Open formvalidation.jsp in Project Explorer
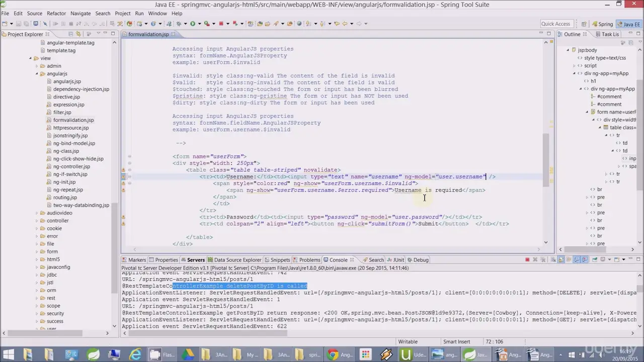The width and height of the screenshot is (644, 362). [x=73, y=120]
